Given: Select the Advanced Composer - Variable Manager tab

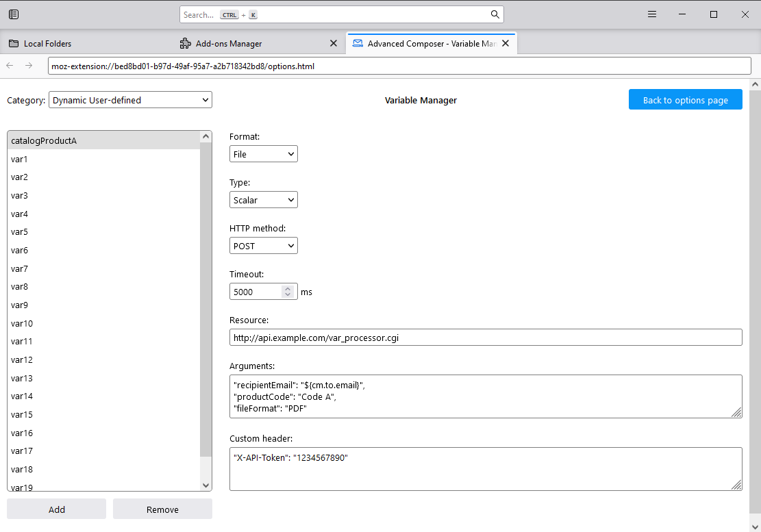Looking at the screenshot, I should (x=431, y=44).
